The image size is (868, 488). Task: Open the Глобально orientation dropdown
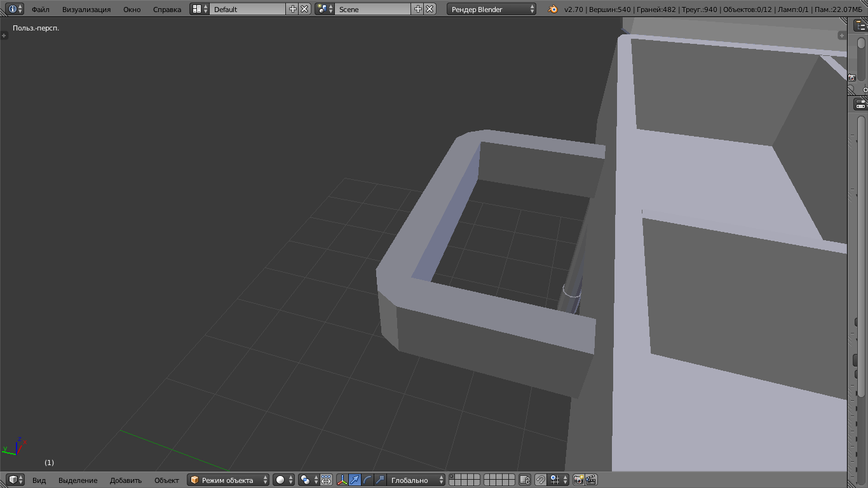416,480
